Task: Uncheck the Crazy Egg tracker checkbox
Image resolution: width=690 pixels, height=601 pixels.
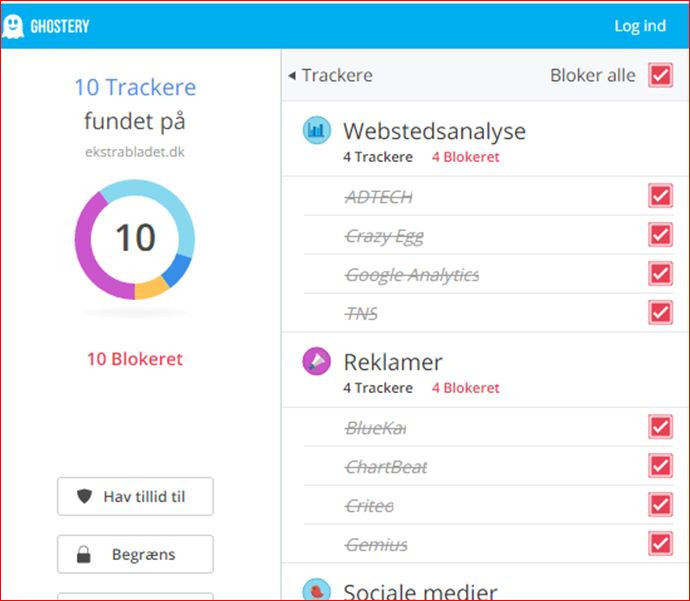Action: (x=660, y=235)
